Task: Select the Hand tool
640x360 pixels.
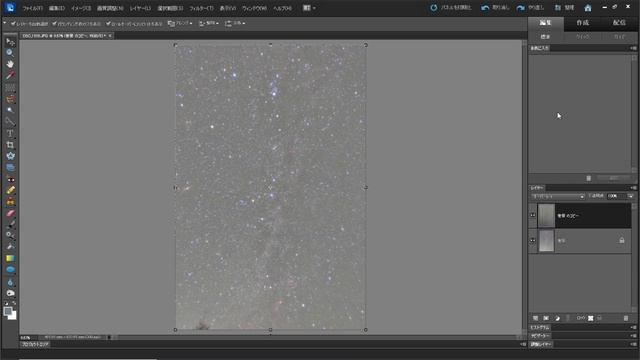Action: tap(10, 64)
